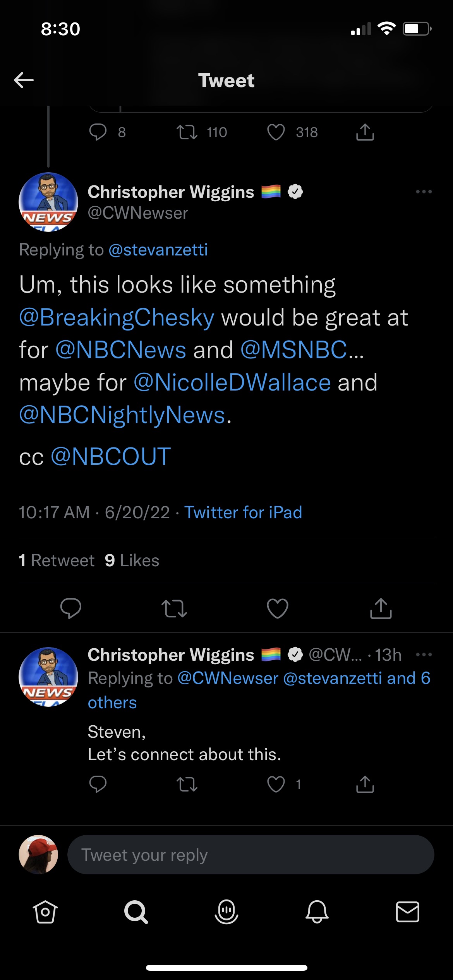
Task: Tap the Tweet your reply field
Action: point(251,855)
